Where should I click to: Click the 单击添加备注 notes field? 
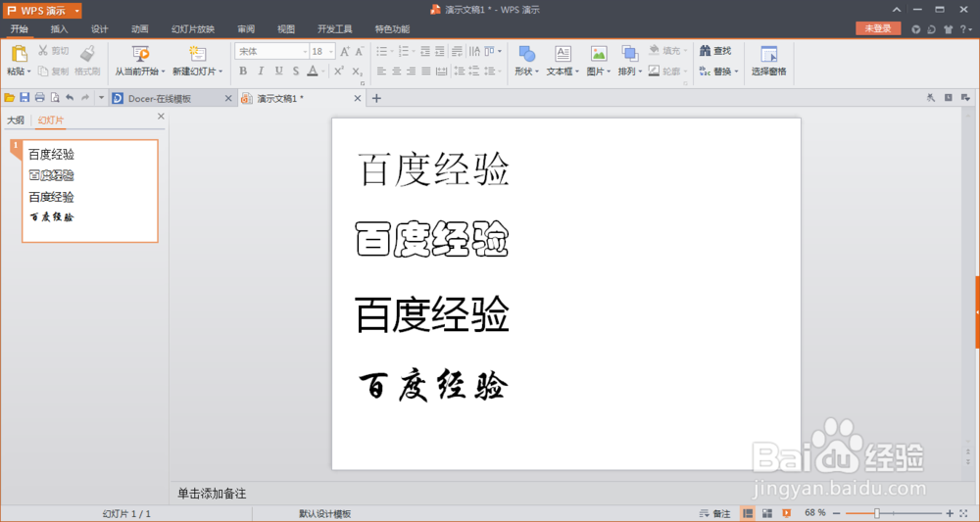pyautogui.click(x=212, y=494)
